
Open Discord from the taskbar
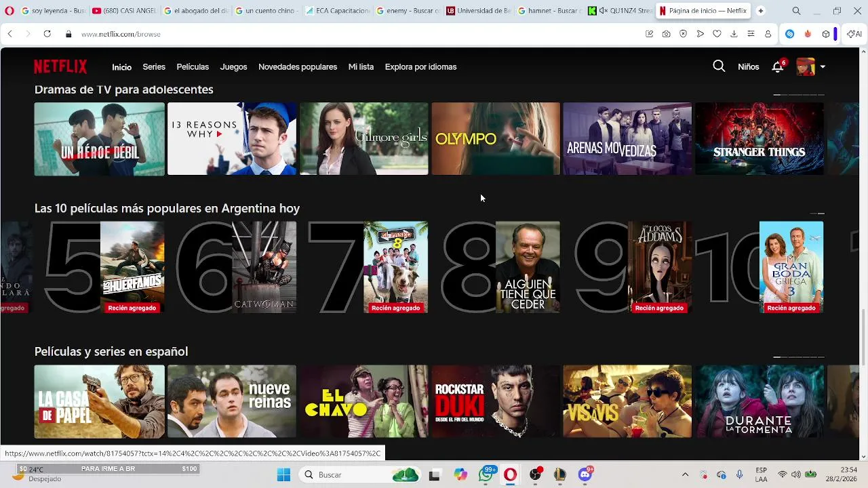click(x=585, y=474)
